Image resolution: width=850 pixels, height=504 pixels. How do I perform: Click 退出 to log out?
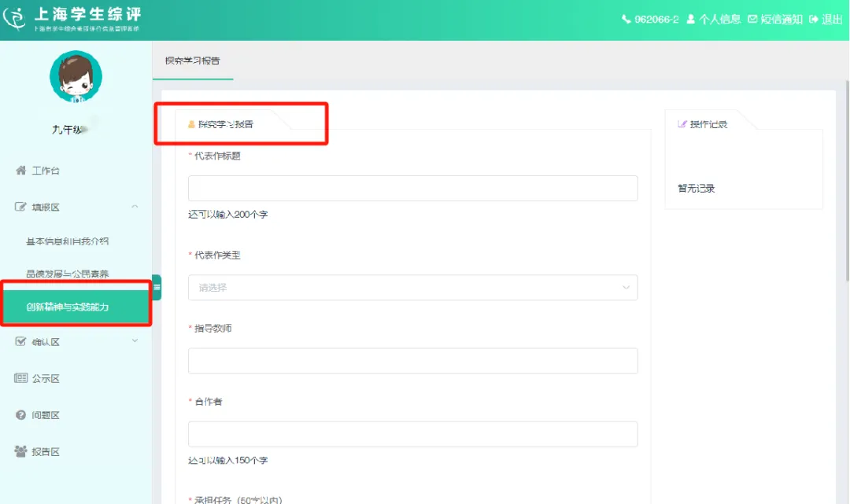[830, 20]
